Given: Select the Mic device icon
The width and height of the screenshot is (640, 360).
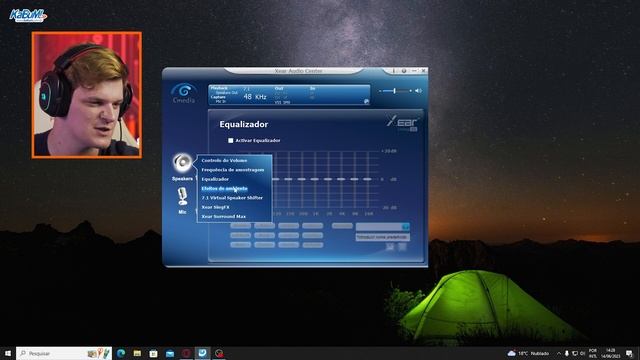Looking at the screenshot, I should coord(182,197).
